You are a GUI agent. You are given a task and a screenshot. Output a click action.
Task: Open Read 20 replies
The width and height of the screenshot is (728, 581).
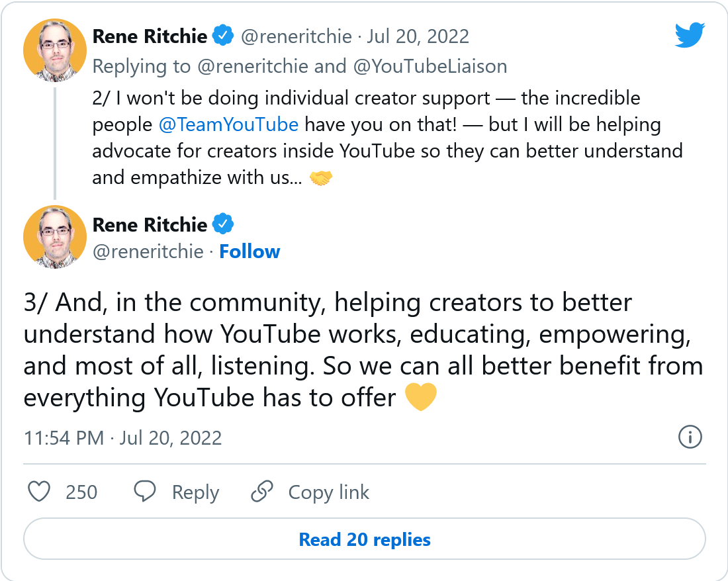[x=365, y=539]
